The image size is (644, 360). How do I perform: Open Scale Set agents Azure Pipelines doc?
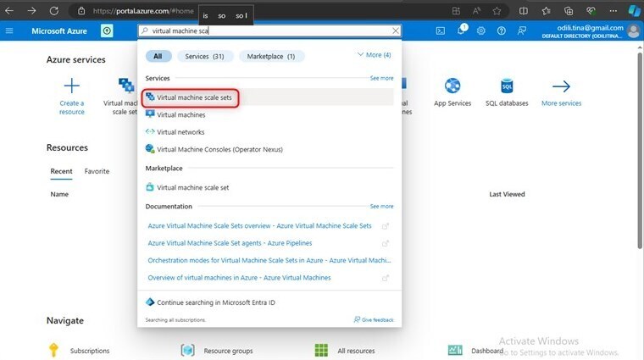[230, 243]
